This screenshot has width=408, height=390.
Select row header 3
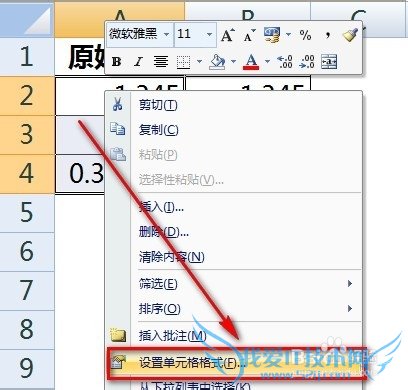[x=27, y=135]
